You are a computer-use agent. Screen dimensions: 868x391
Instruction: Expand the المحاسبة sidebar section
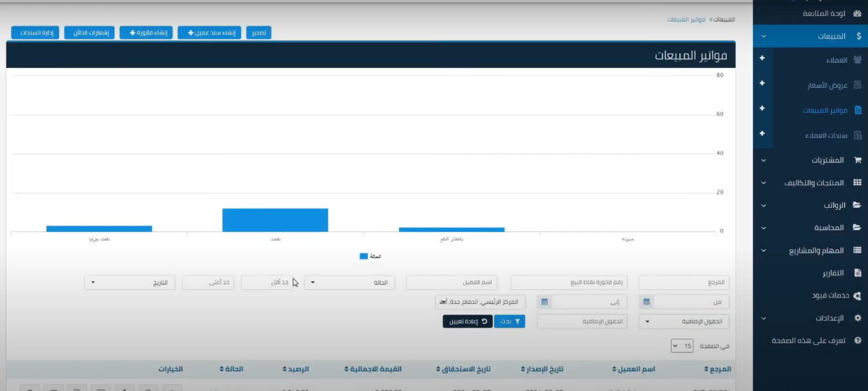point(763,228)
